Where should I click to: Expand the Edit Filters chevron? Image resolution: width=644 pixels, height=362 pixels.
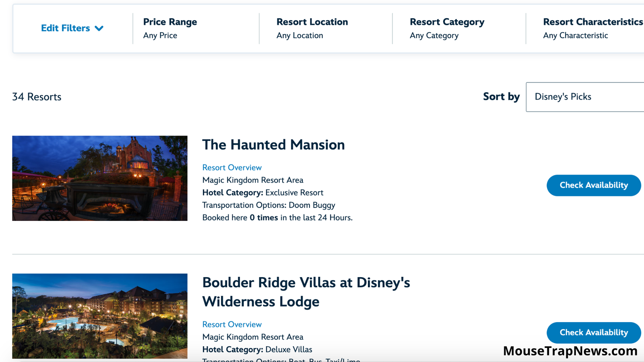click(99, 28)
